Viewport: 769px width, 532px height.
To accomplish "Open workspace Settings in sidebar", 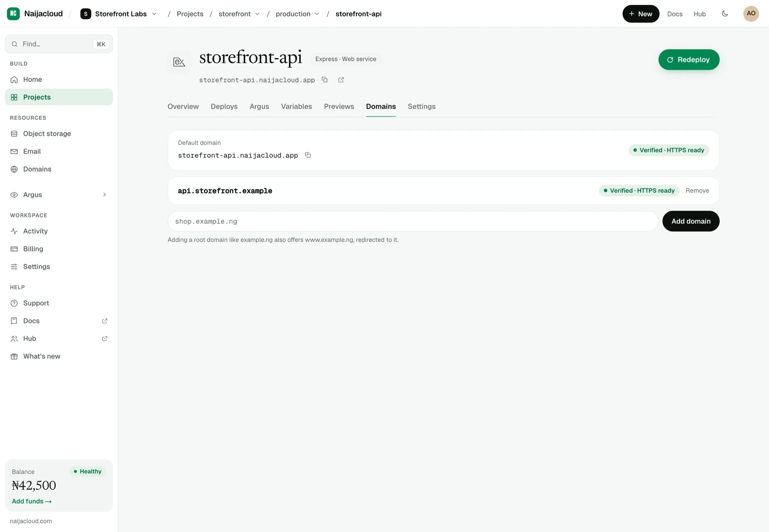I will coord(59,267).
